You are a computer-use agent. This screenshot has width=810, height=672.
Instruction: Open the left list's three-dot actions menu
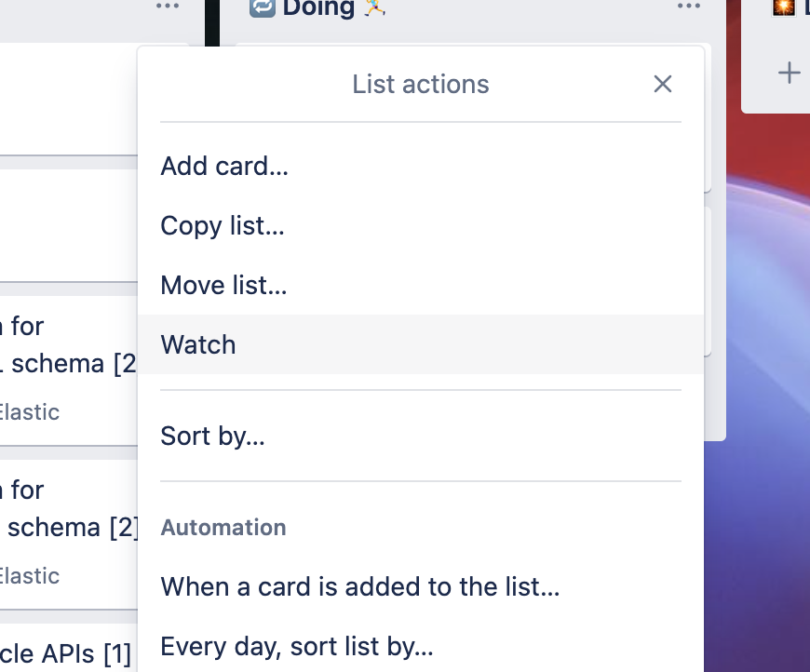pos(167,7)
